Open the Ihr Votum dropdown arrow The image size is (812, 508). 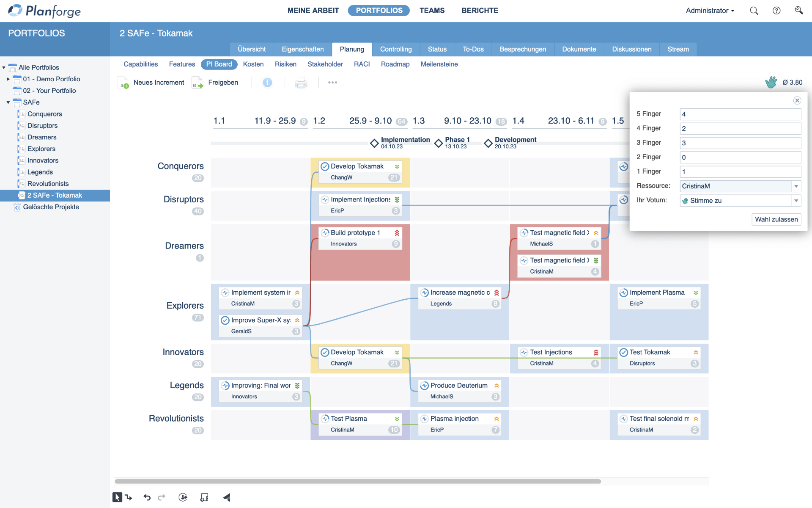796,201
